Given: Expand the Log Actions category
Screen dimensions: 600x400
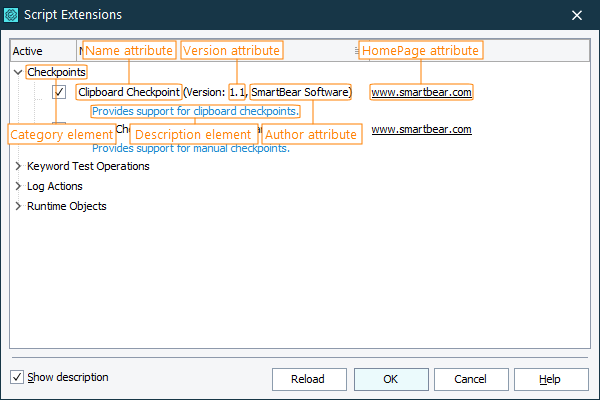Looking at the screenshot, I should (18, 186).
